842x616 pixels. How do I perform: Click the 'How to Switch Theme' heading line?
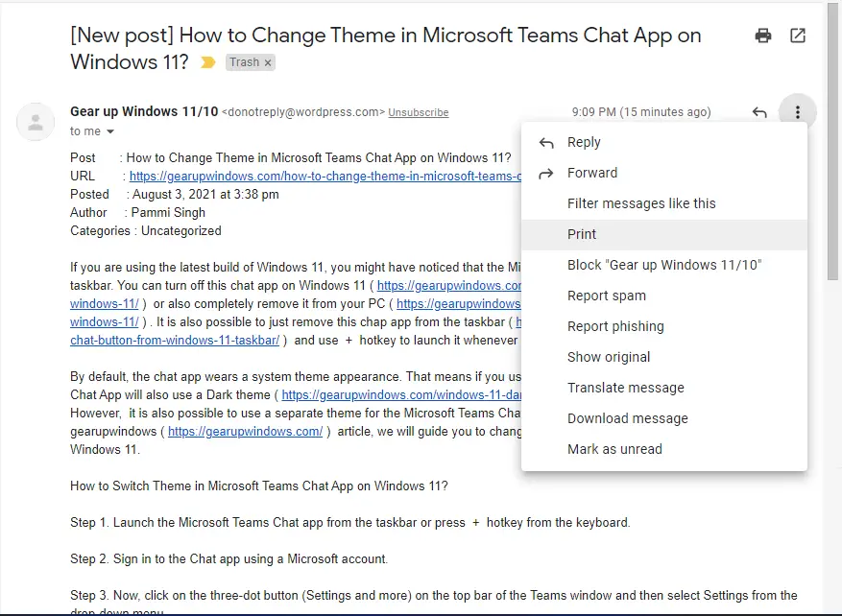(259, 486)
